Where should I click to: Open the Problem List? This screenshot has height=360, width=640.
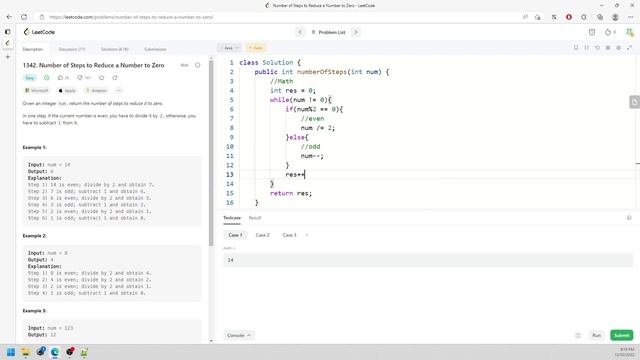point(329,32)
